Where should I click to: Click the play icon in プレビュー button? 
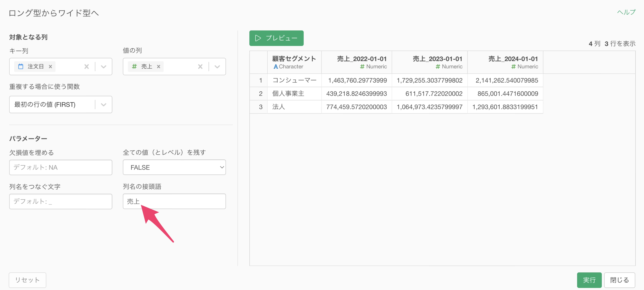[x=258, y=38]
